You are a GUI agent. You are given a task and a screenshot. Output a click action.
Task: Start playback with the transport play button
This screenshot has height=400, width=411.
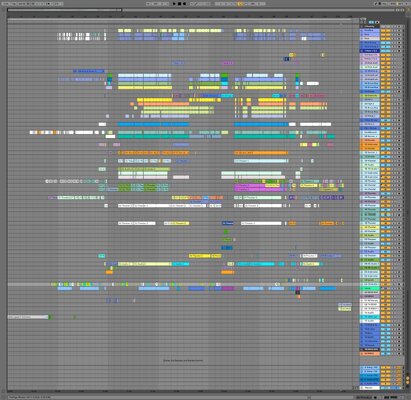pyautogui.click(x=174, y=4)
